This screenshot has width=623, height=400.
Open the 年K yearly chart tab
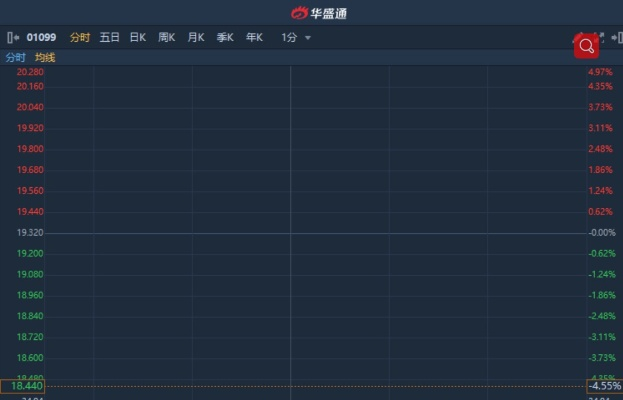coord(254,38)
